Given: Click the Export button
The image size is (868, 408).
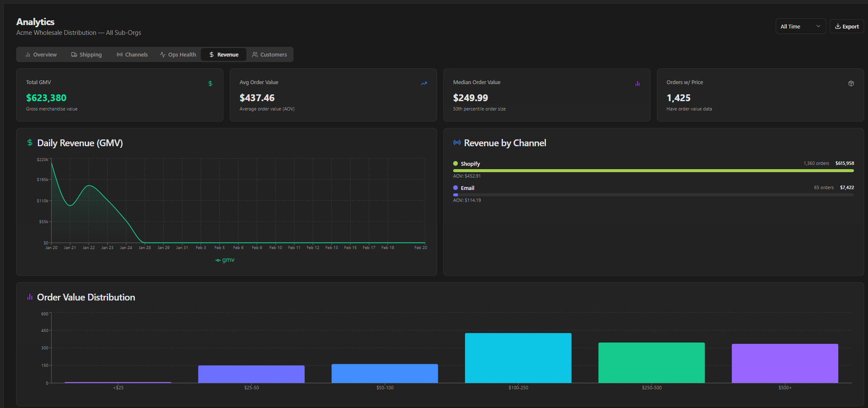Looking at the screenshot, I should [x=847, y=26].
